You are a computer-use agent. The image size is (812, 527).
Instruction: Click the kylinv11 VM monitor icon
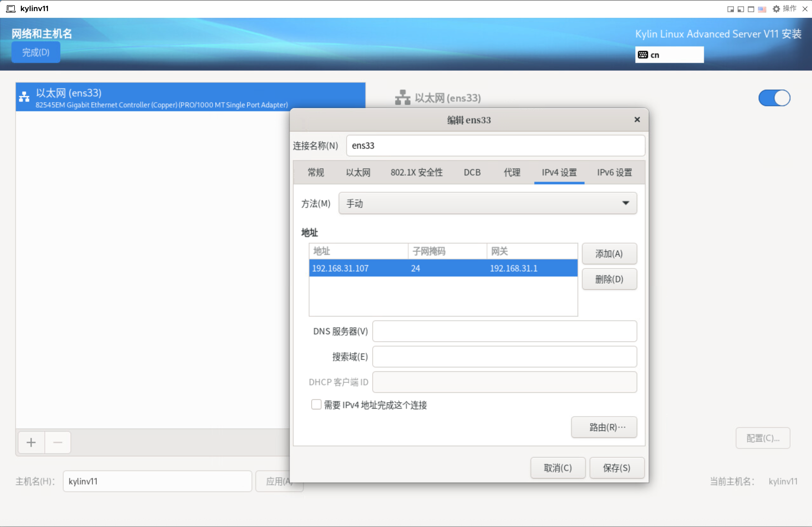pos(11,9)
